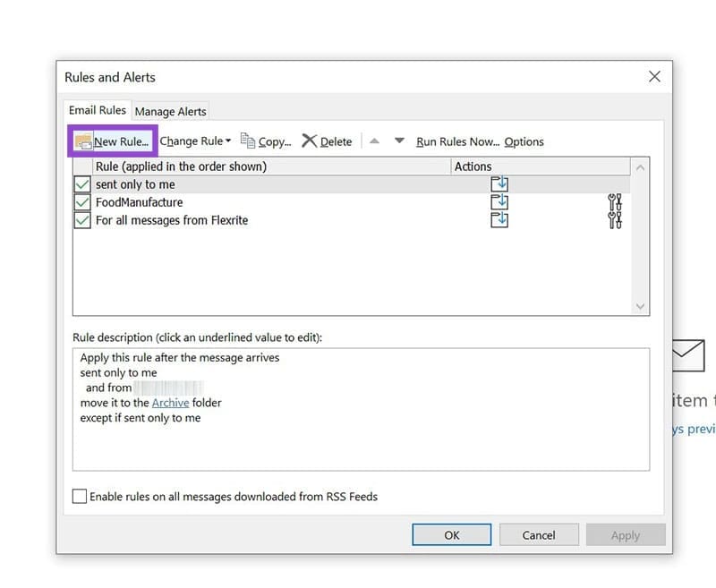
Task: Uncheck the FoodManufacture rule
Action: [81, 202]
